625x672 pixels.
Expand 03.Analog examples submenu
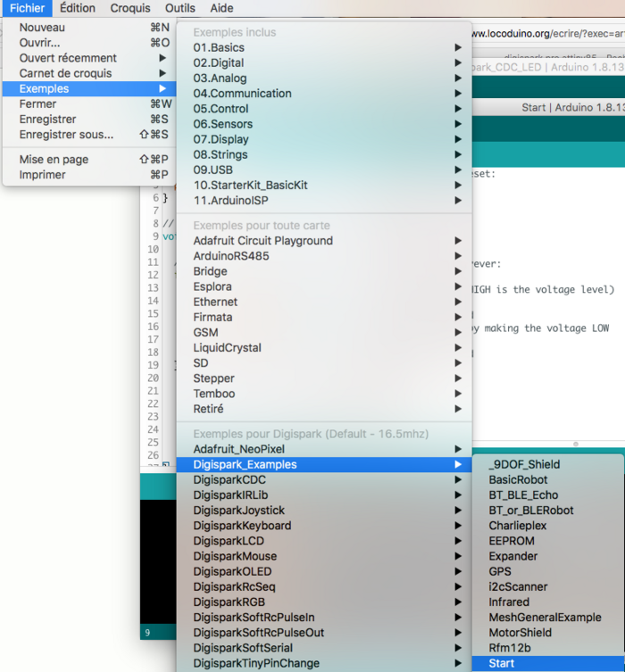[x=324, y=79]
